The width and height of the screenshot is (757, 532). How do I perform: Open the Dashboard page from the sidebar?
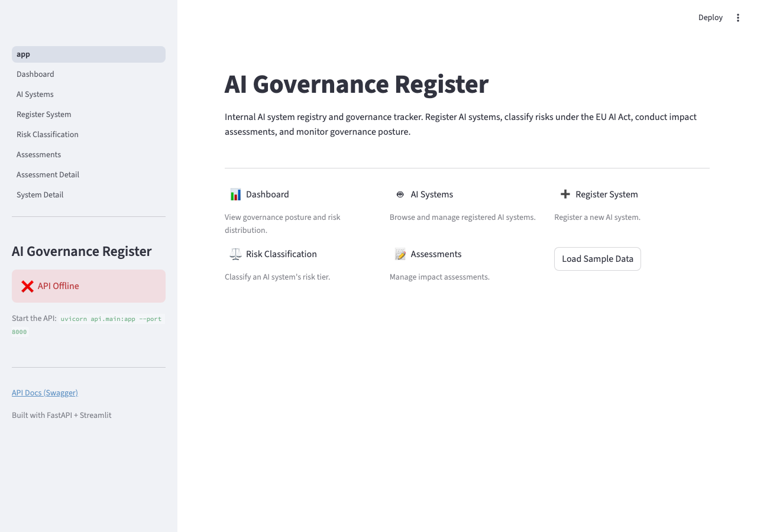point(35,74)
